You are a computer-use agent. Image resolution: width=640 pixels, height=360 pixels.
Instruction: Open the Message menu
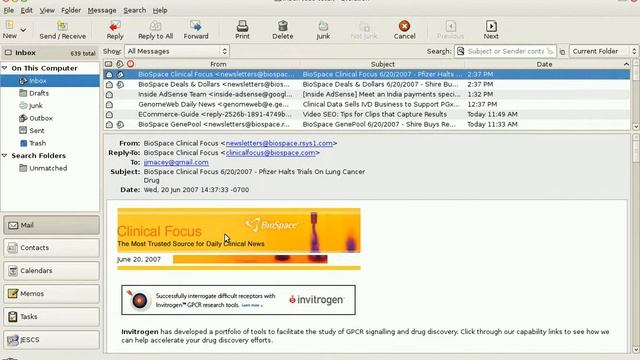coord(102,10)
